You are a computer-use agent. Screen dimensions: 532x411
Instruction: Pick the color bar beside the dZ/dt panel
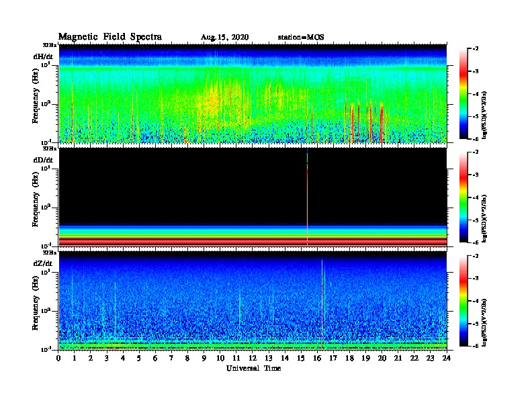click(463, 301)
